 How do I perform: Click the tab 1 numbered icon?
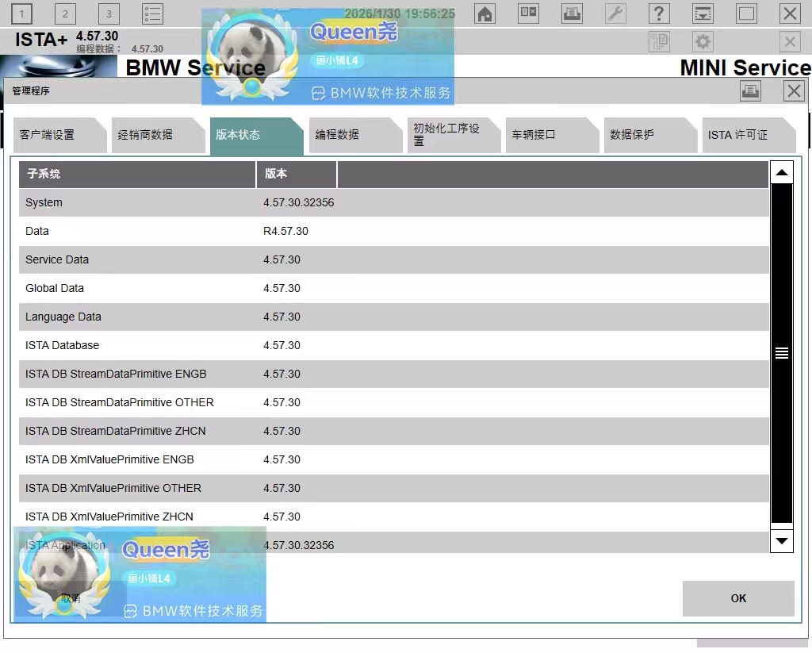point(21,14)
